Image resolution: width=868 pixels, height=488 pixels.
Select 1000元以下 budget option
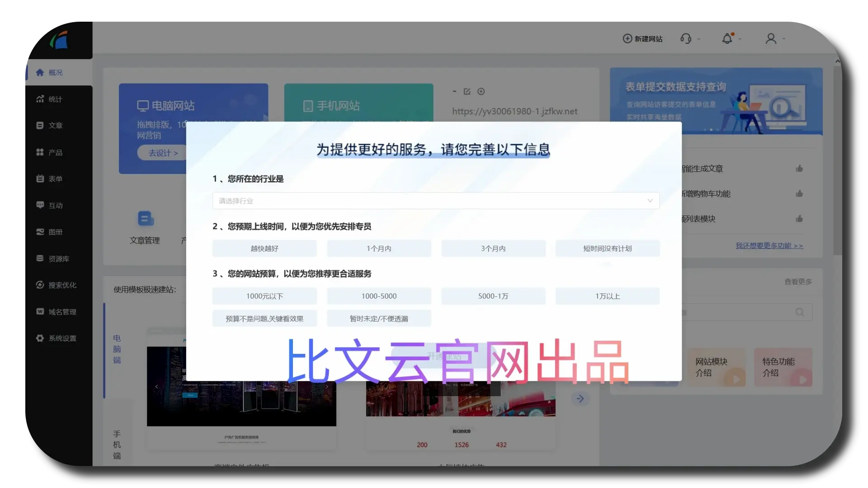click(264, 296)
